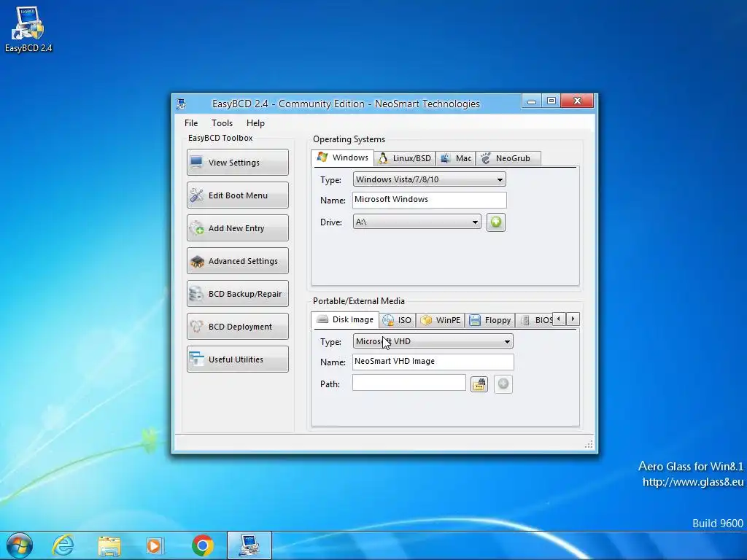
Task: Select the Floppy tab
Action: point(489,320)
